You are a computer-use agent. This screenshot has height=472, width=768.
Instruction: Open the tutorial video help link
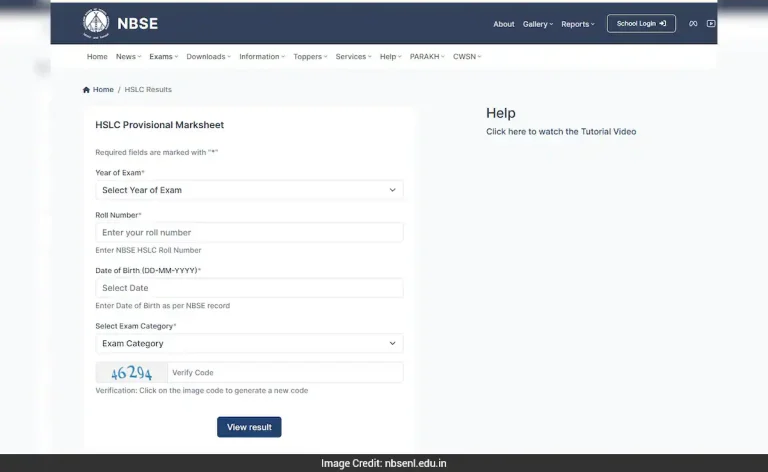(561, 132)
